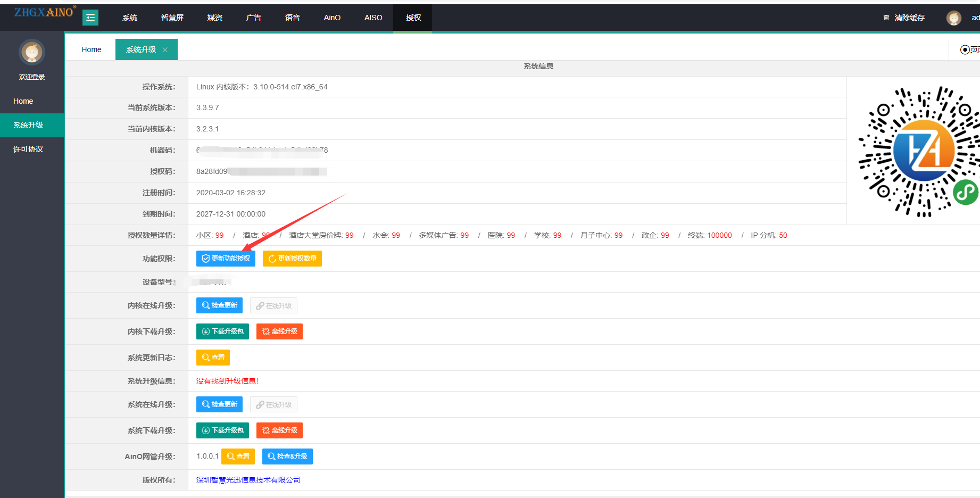Toggle the sidebar collapse hamburger icon
Screen dimensions: 980x498
90,18
